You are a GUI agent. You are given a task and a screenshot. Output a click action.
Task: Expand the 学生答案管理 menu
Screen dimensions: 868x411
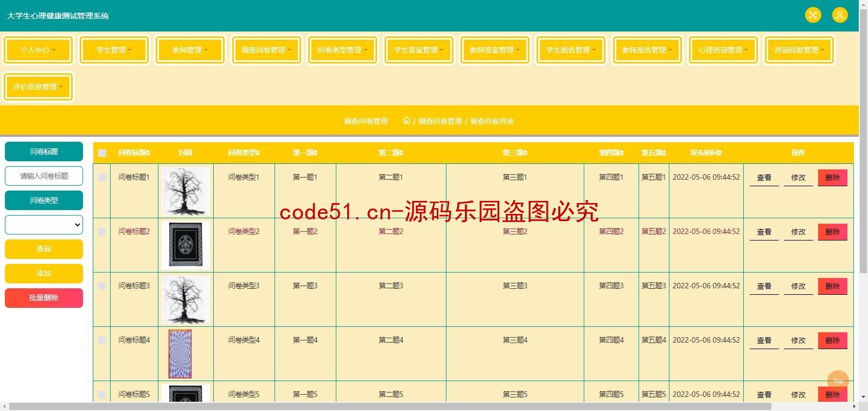coord(418,50)
